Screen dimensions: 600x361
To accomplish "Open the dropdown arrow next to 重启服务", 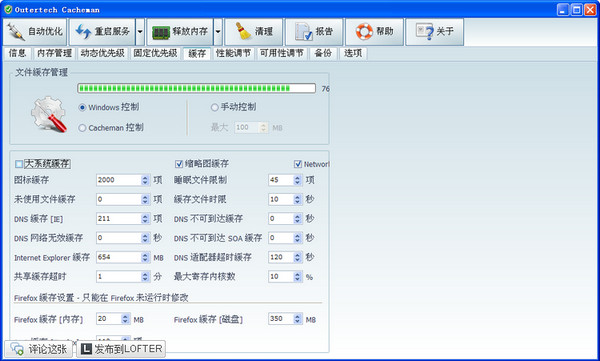I will point(140,32).
